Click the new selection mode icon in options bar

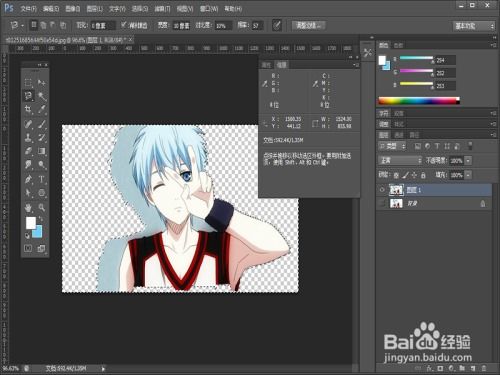[x=34, y=25]
